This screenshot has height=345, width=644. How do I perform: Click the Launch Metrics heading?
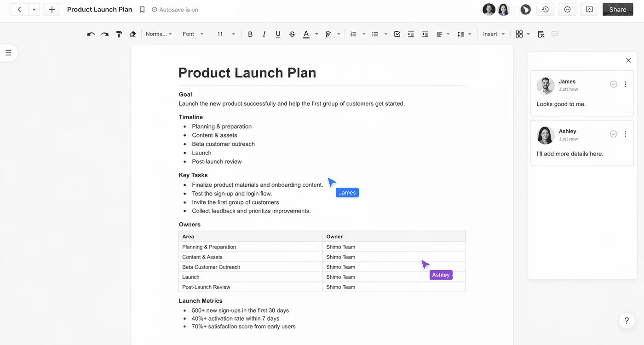tap(201, 301)
